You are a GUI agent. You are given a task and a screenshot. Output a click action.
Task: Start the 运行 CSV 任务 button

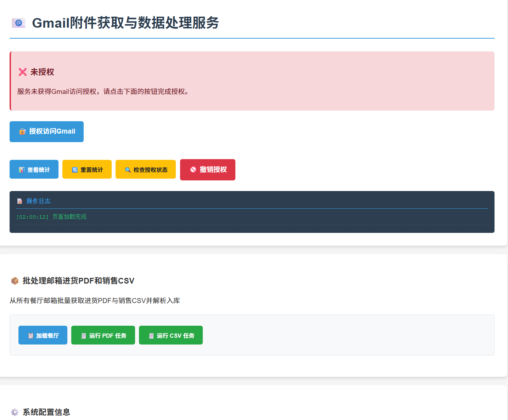(171, 335)
